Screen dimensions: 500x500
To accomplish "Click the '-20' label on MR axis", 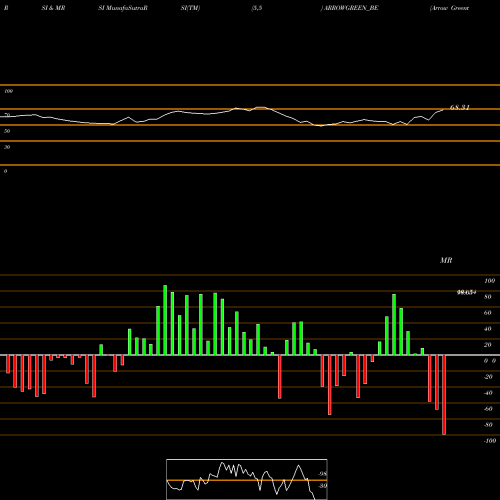I will pyautogui.click(x=488, y=377).
